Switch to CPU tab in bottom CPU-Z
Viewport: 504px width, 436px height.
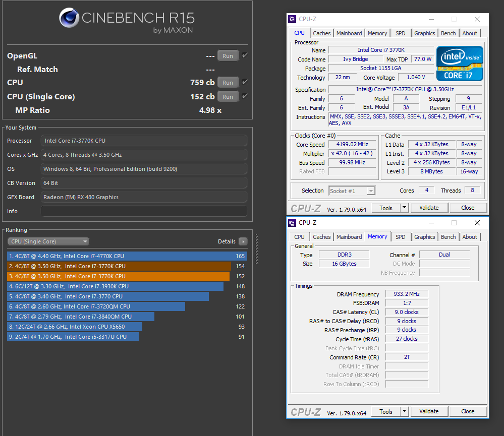point(299,237)
